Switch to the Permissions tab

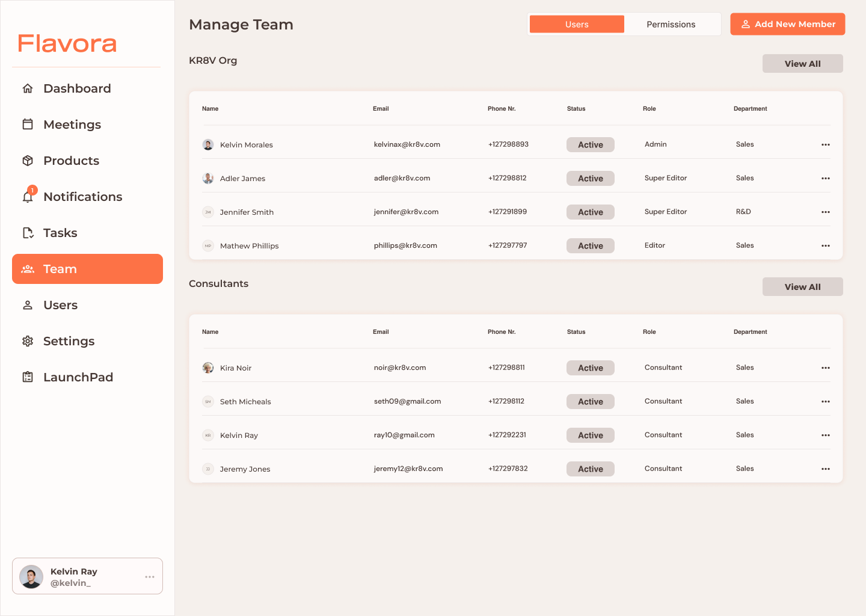pos(671,24)
